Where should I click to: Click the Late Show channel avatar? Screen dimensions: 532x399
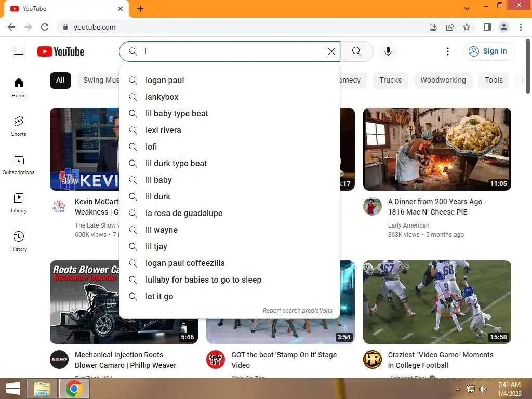pyautogui.click(x=59, y=206)
